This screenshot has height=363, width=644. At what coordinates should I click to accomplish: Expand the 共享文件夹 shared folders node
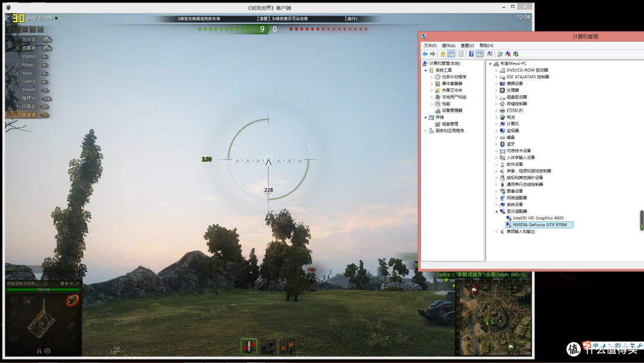[432, 90]
